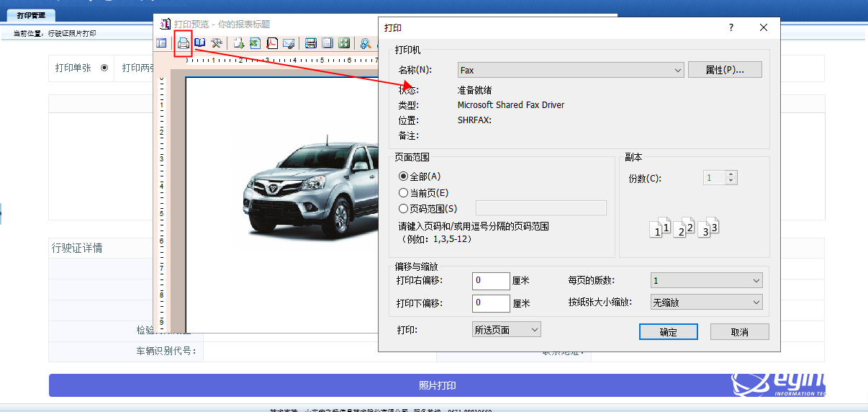
Task: Click the Microsoft Shared Fax Driver text
Action: 511,105
